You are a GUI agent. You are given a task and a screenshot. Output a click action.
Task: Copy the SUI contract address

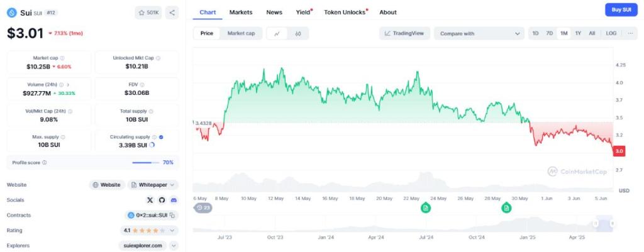tap(172, 215)
